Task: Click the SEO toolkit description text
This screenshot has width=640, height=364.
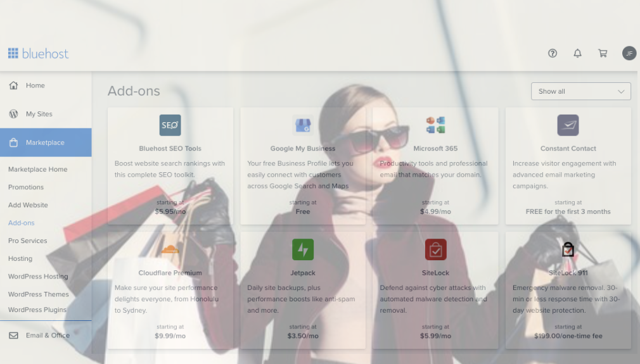Action: pyautogui.click(x=170, y=169)
